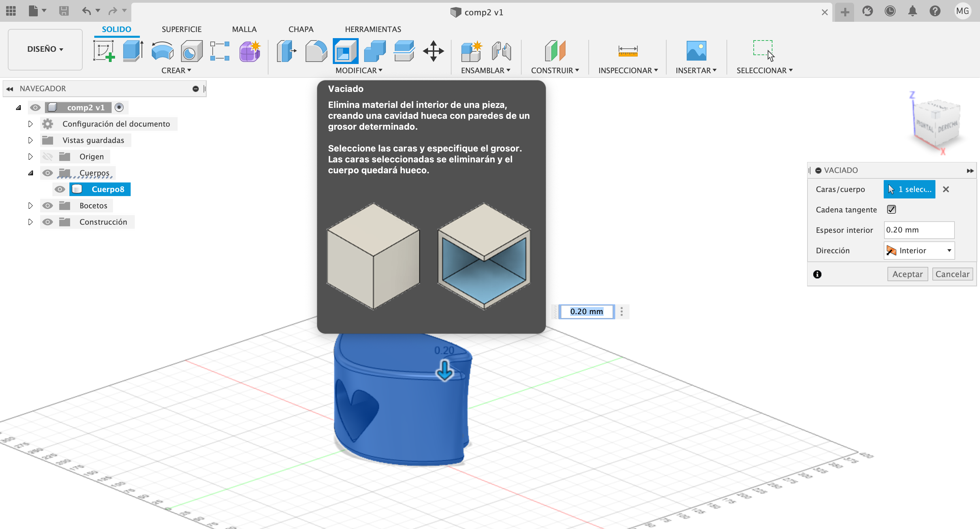Collapse the Cuerpos node

tap(30, 173)
